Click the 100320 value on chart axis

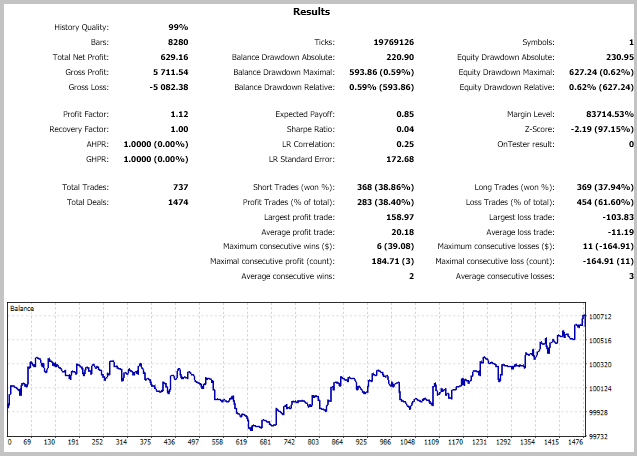(x=600, y=365)
